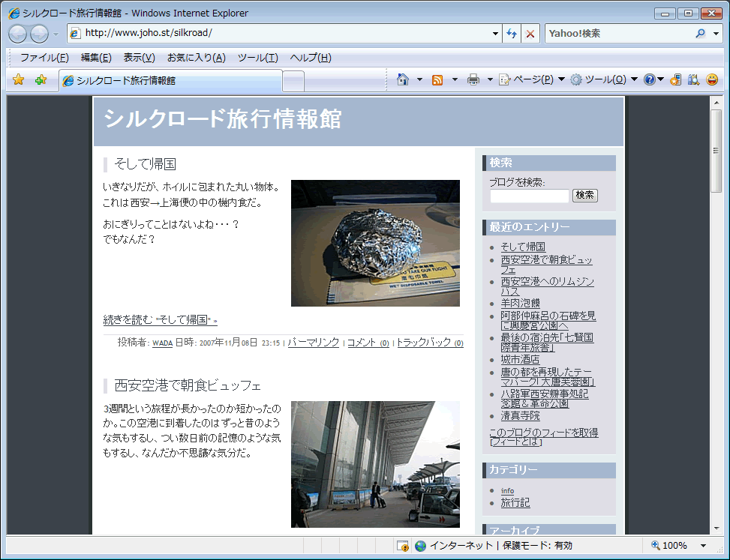Click the Print icon in the toolbar
730x560 pixels.
(x=473, y=79)
